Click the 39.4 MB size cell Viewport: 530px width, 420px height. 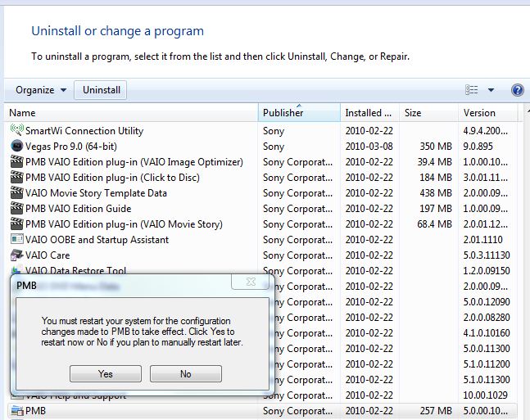point(434,162)
